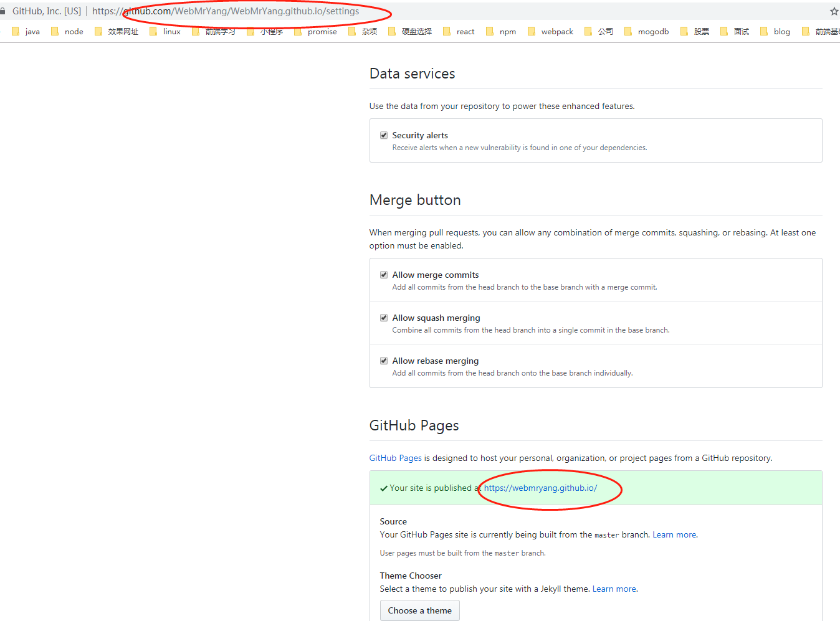This screenshot has height=621, width=840.
Task: Open the webpack bookmark folder
Action: tap(550, 32)
